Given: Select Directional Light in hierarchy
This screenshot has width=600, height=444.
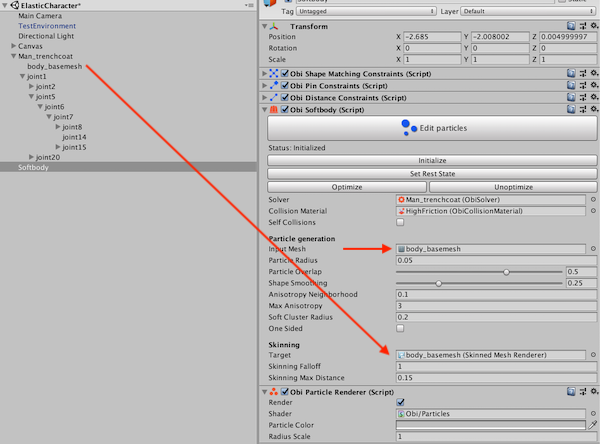Looking at the screenshot, I should click(x=46, y=36).
